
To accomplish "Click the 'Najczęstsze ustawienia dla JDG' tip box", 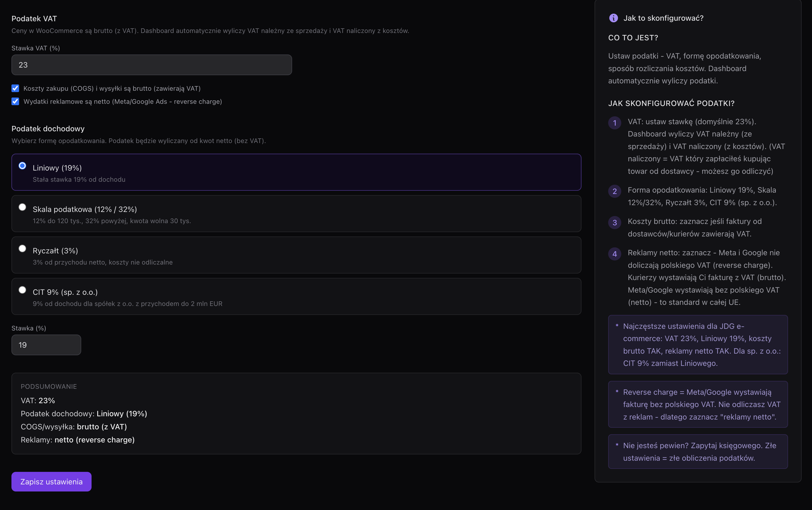I will [698, 344].
